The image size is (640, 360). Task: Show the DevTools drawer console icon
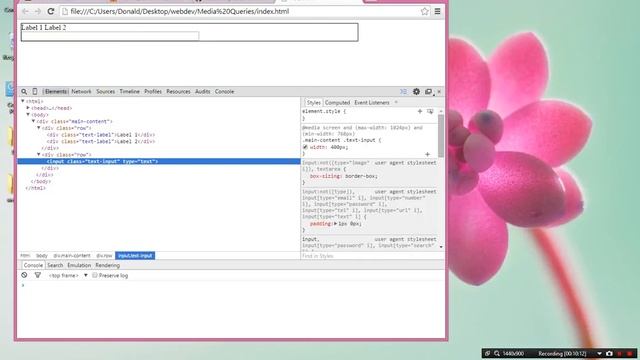(x=403, y=91)
